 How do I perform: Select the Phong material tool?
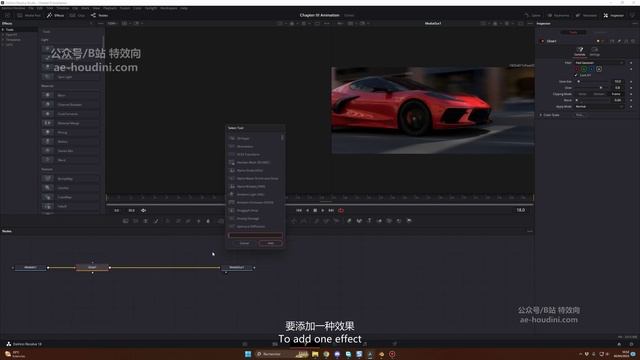click(x=70, y=132)
